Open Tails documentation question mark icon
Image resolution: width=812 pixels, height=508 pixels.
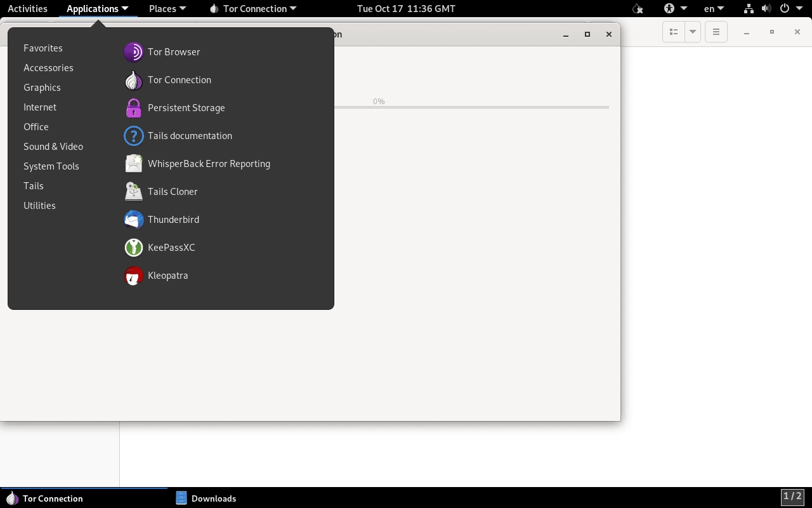[x=133, y=136]
